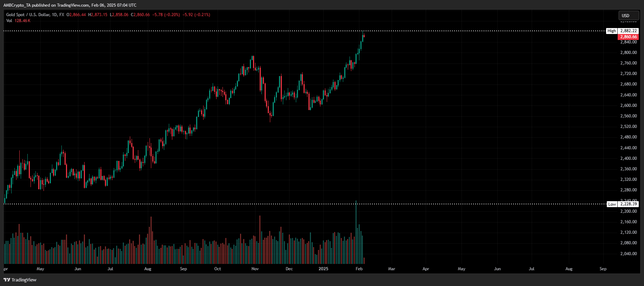Click the close value C2,860.66 in the header

140,15
